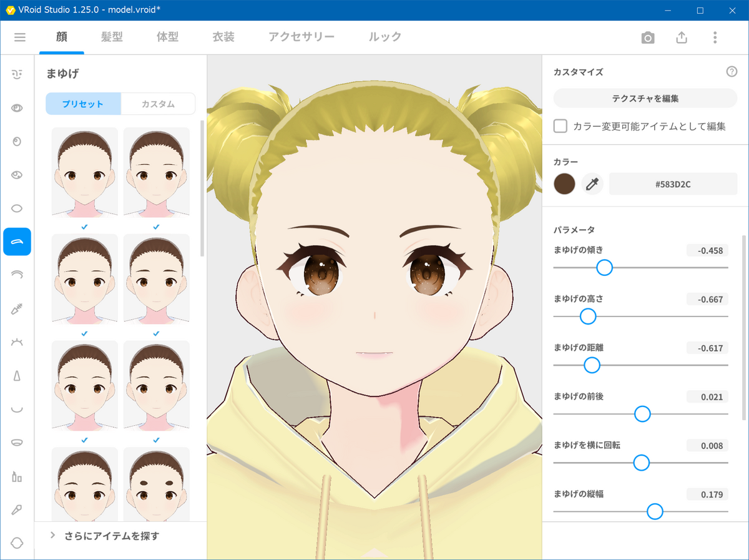Click the brown eyebrow color swatch

point(564,184)
